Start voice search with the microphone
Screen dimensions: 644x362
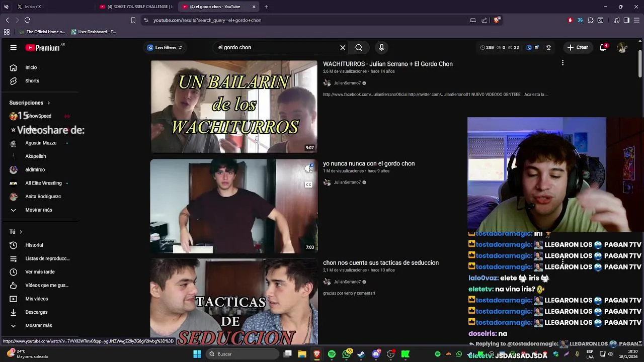[381, 47]
